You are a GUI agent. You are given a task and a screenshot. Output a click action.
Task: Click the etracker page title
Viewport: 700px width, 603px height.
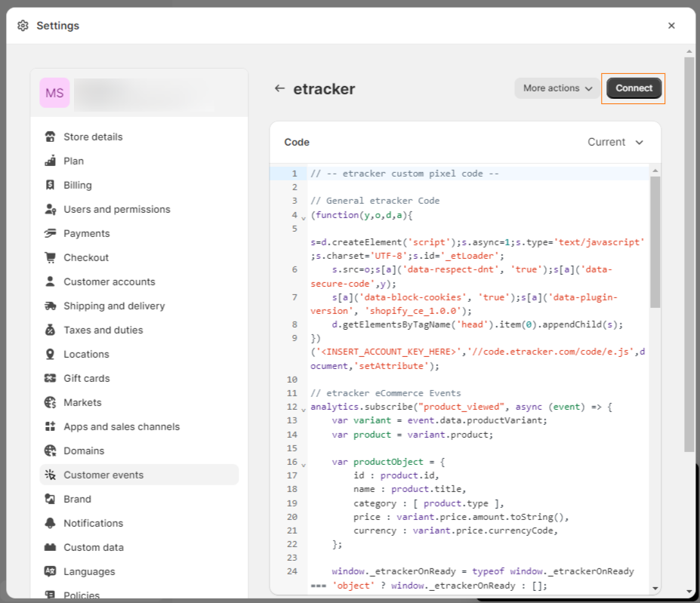324,89
